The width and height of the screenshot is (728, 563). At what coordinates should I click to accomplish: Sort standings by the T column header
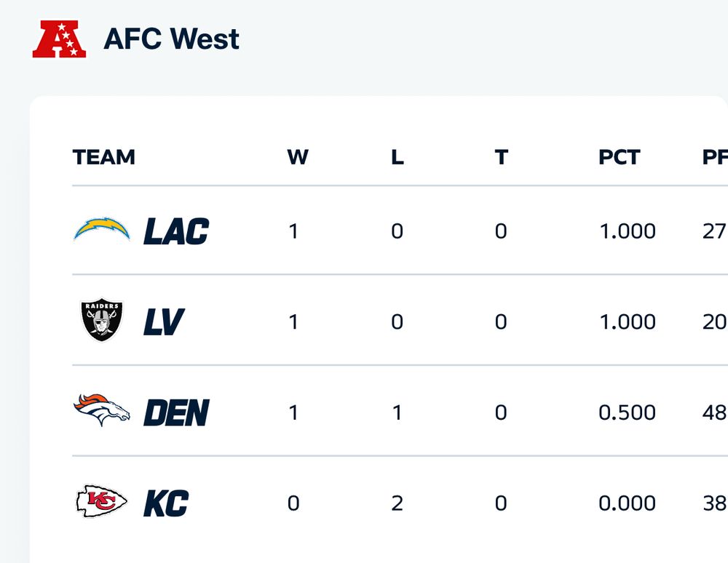501,157
